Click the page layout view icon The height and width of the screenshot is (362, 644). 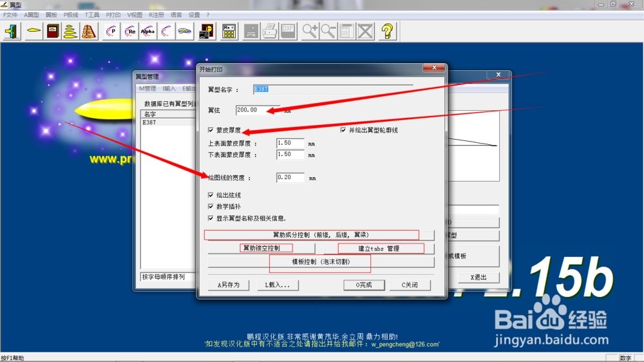[346, 31]
